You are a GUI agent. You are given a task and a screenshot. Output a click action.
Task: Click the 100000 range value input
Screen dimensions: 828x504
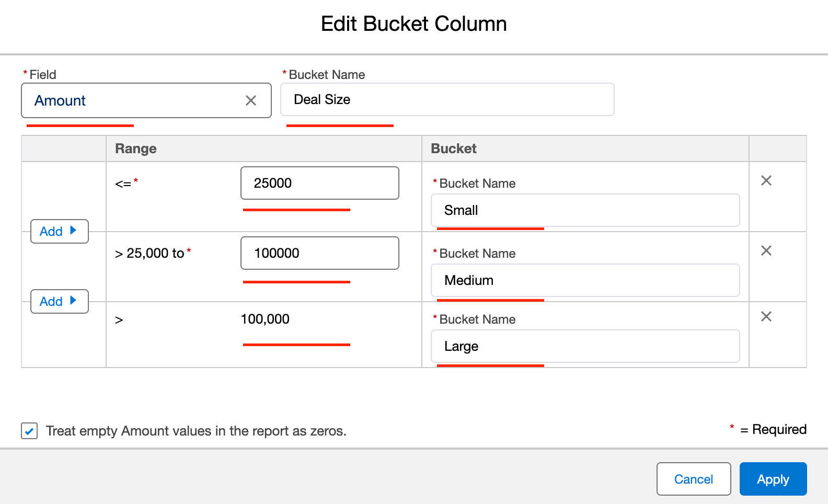coord(319,253)
